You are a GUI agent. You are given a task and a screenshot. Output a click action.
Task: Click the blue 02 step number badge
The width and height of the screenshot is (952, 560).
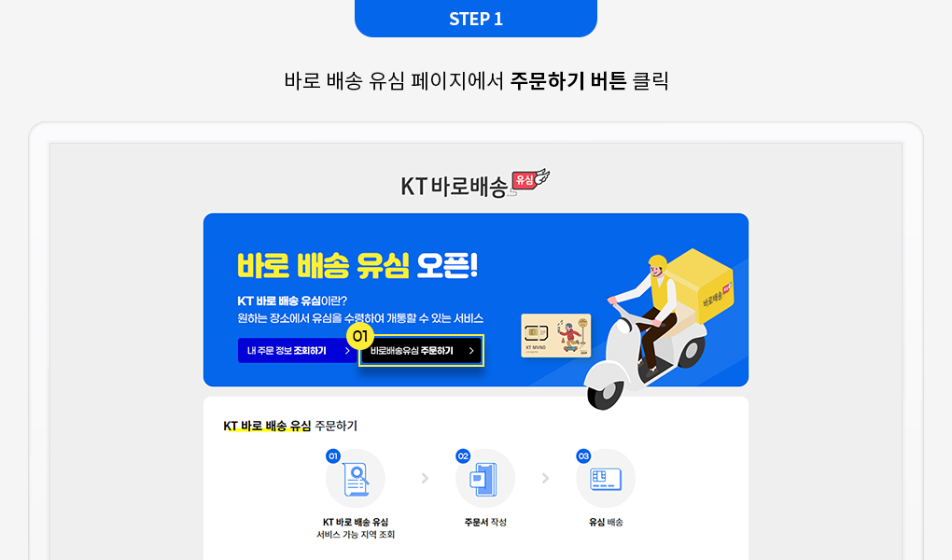[x=463, y=456]
